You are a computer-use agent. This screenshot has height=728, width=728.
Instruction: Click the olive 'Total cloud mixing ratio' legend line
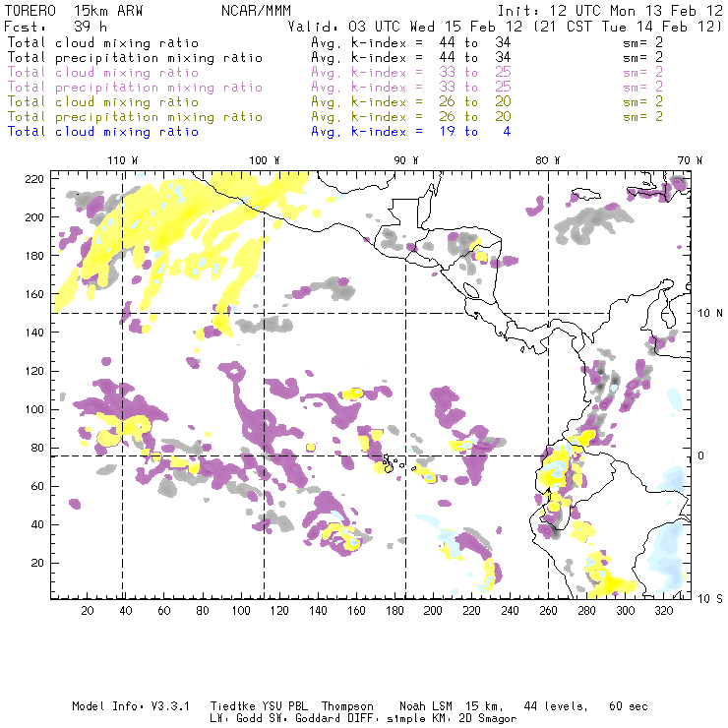point(103,101)
